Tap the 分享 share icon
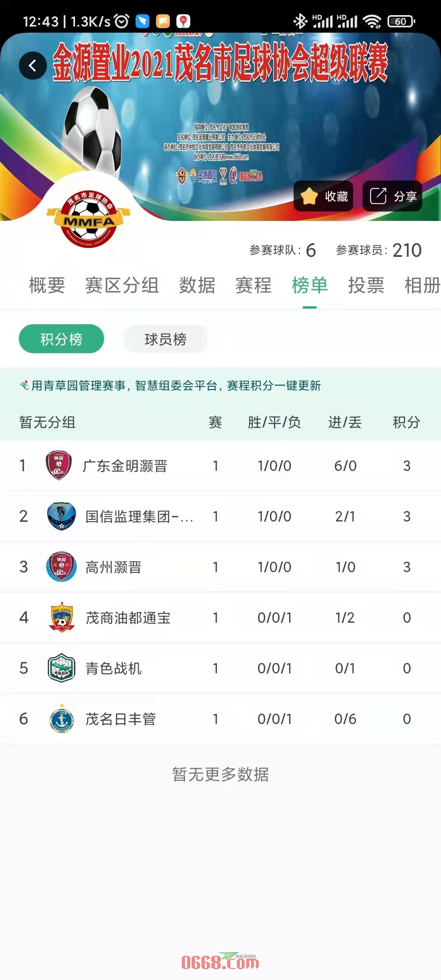This screenshot has width=441, height=980. pyautogui.click(x=378, y=196)
